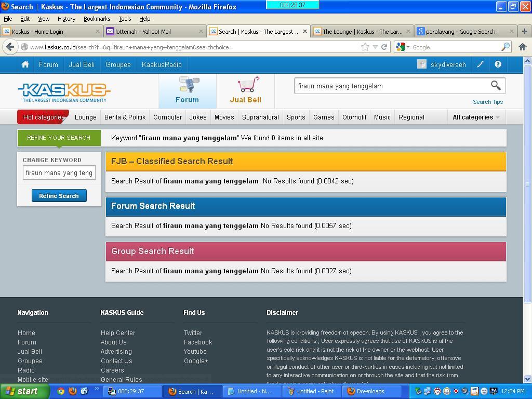
Task: Switch to the Kaskus - Home Login tab
Action: click(51, 31)
